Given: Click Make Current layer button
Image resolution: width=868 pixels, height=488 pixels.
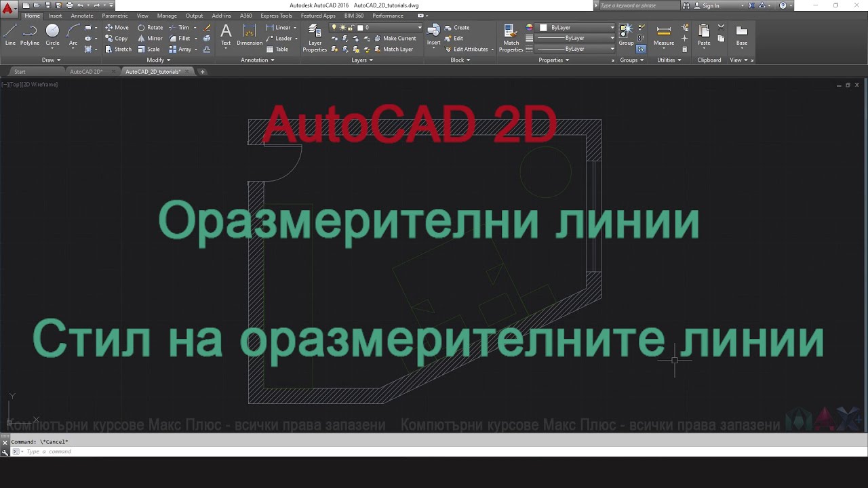Looking at the screenshot, I should (x=395, y=39).
